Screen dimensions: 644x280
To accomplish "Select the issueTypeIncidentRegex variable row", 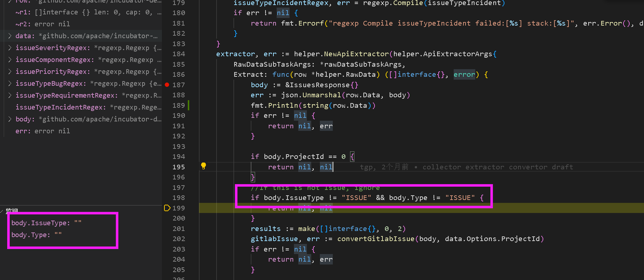I will [x=81, y=107].
